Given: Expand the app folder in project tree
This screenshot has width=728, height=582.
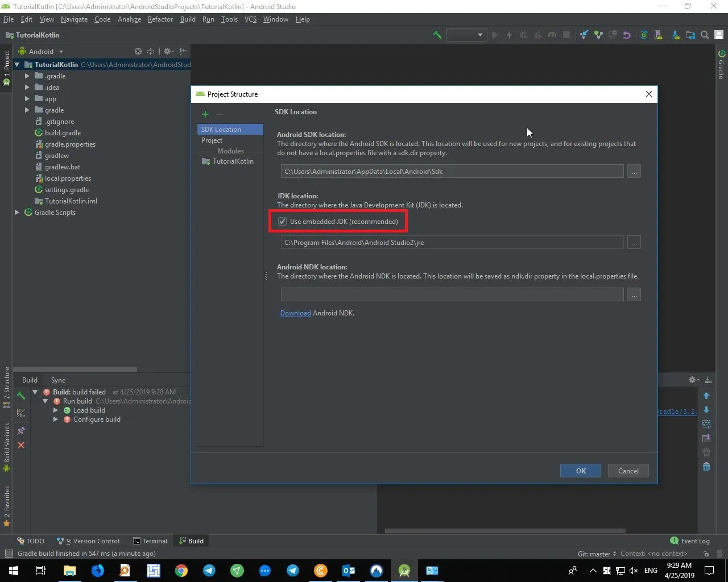Looking at the screenshot, I should 27,99.
